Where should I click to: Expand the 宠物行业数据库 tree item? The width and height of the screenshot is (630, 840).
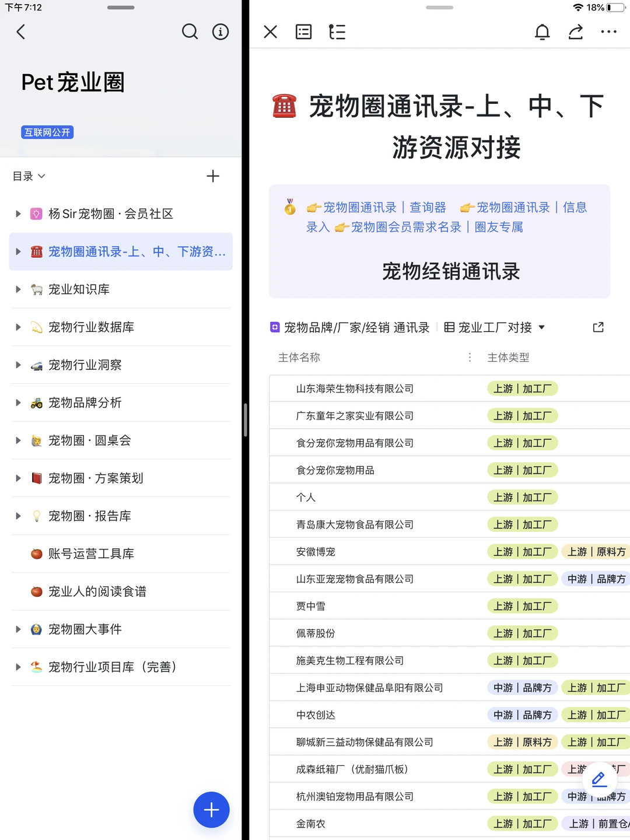[17, 327]
